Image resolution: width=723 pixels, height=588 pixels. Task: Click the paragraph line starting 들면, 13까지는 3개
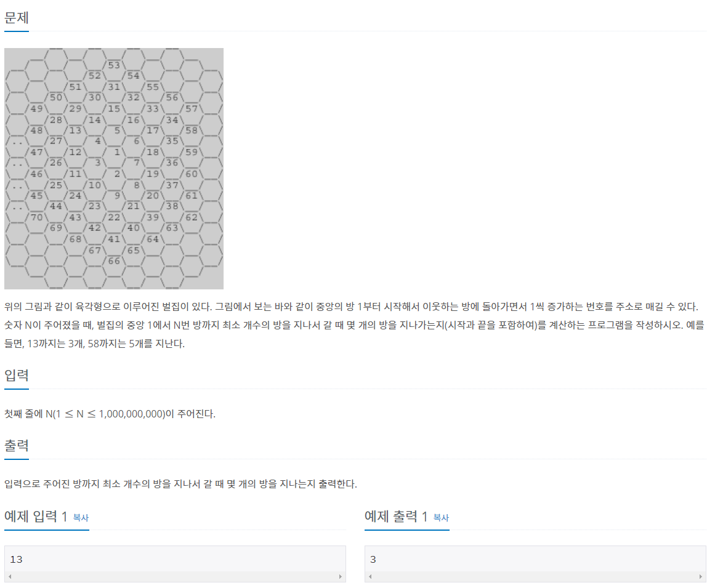click(94, 344)
